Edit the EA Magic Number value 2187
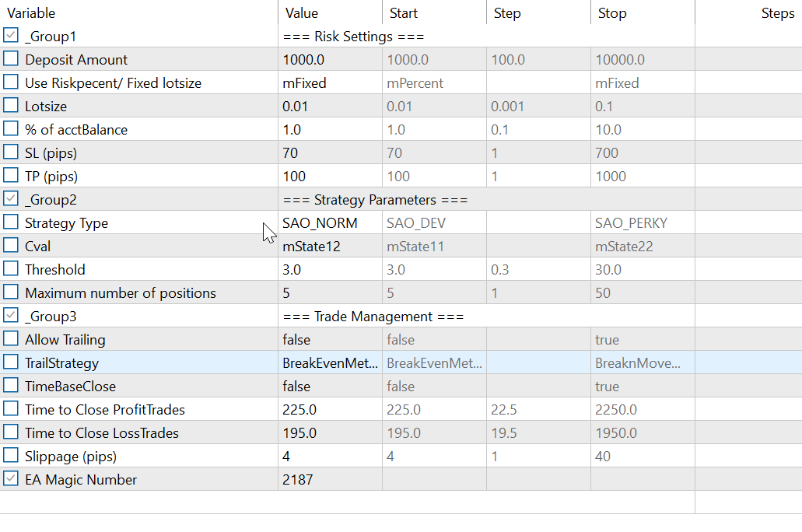This screenshot has width=802, height=532. [299, 480]
